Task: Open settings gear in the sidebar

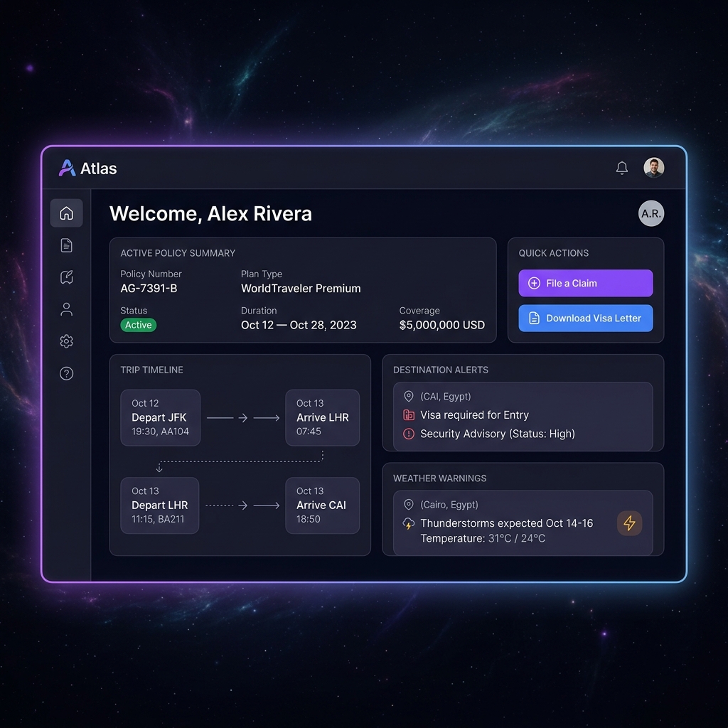Action: click(x=66, y=341)
